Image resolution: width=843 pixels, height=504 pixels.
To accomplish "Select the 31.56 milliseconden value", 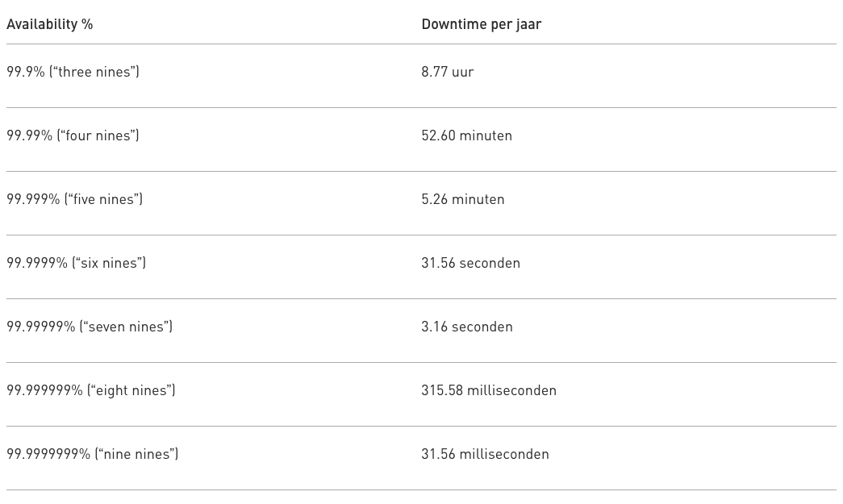I will 486,454.
